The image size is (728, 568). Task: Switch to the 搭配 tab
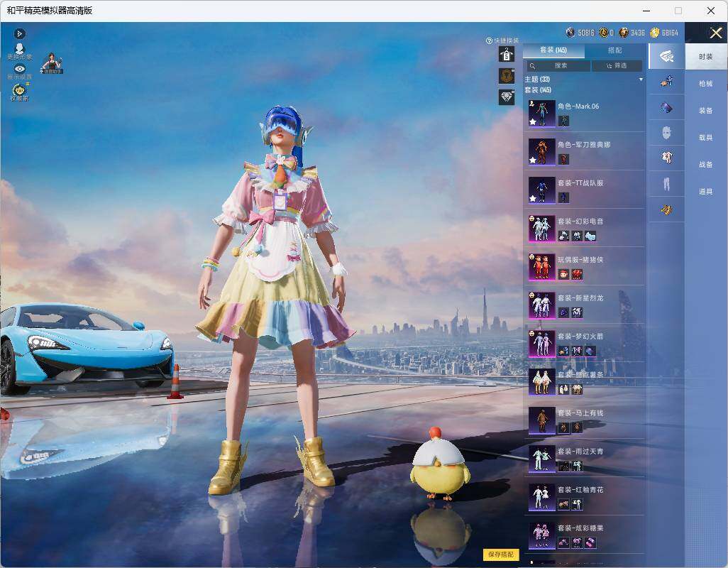[x=614, y=50]
